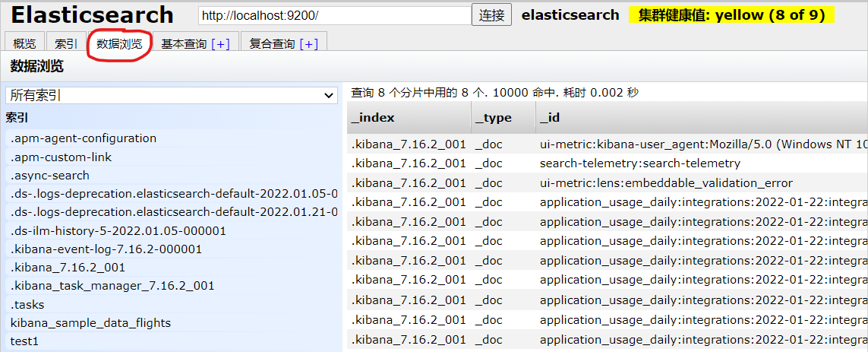
Task: Sort by the _index column header
Action: 409,118
